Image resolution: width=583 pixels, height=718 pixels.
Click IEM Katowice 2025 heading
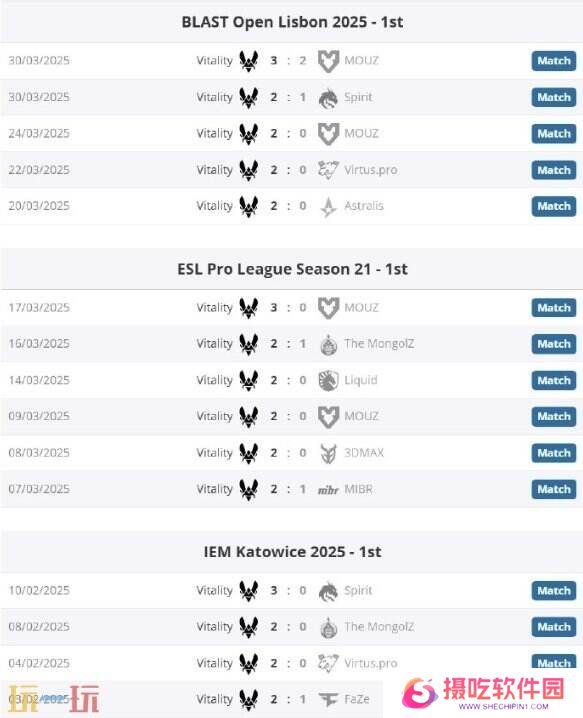[x=292, y=552]
